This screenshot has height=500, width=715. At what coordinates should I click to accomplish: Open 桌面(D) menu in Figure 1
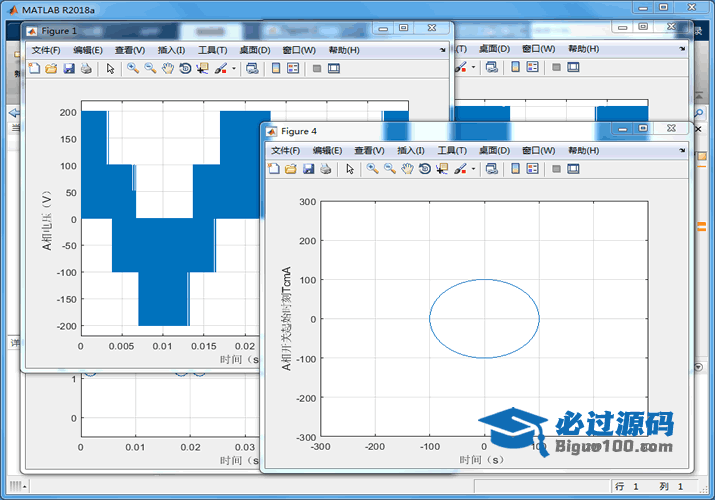click(x=255, y=50)
